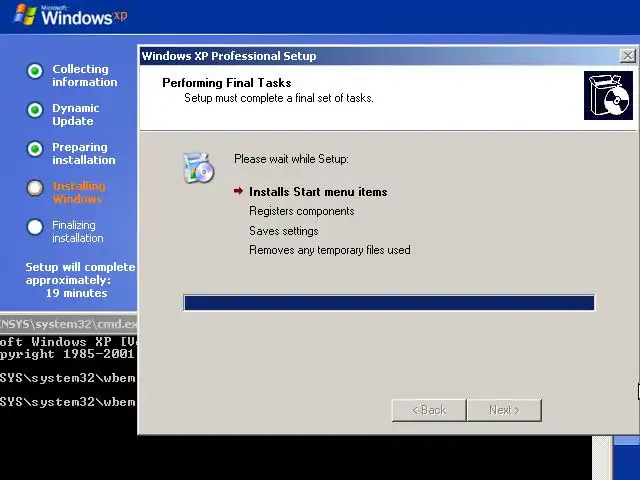The width and height of the screenshot is (640, 480).
Task: Click the copyright 1985-2001 line in cmd window
Action: (67, 354)
